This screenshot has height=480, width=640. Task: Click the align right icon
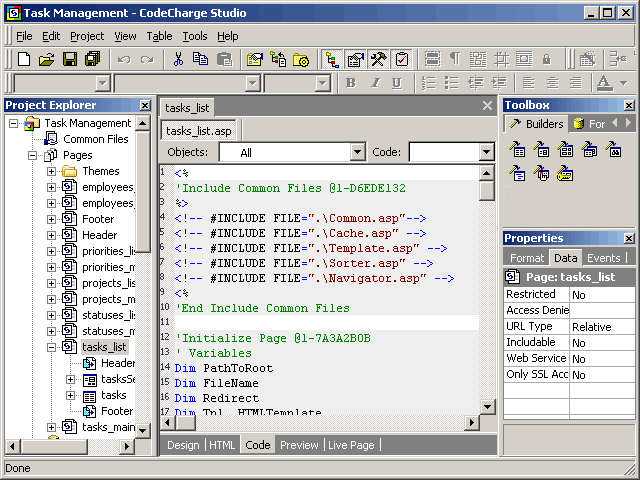576,83
